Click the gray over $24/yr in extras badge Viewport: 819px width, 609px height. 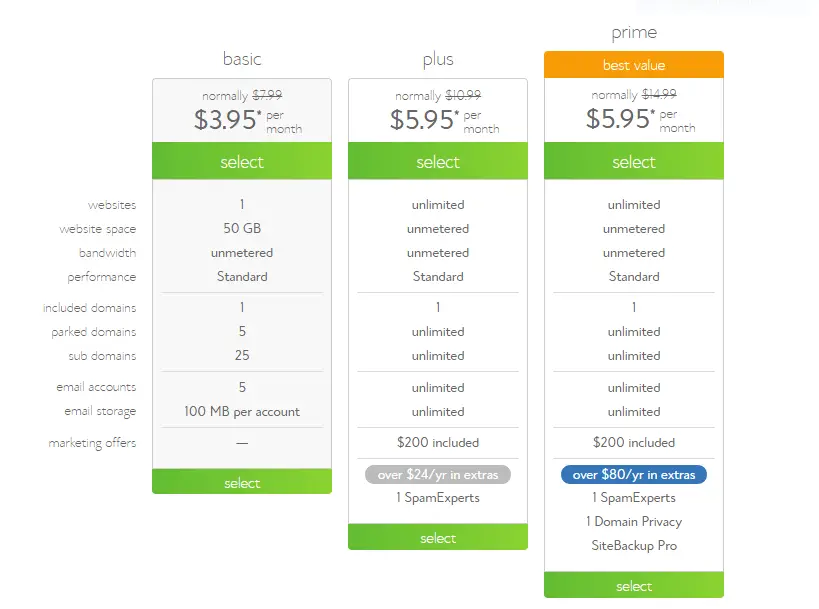coord(438,475)
